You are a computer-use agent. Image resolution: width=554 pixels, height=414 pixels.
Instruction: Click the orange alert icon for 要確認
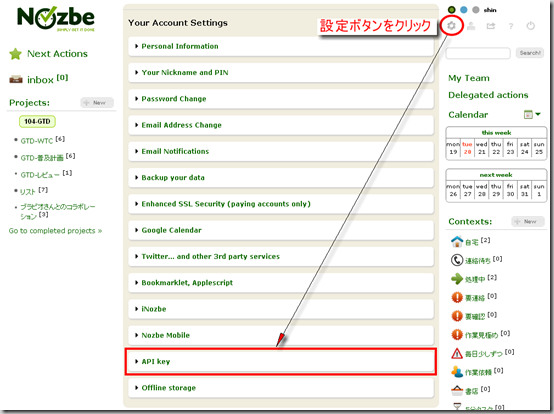coord(457,316)
